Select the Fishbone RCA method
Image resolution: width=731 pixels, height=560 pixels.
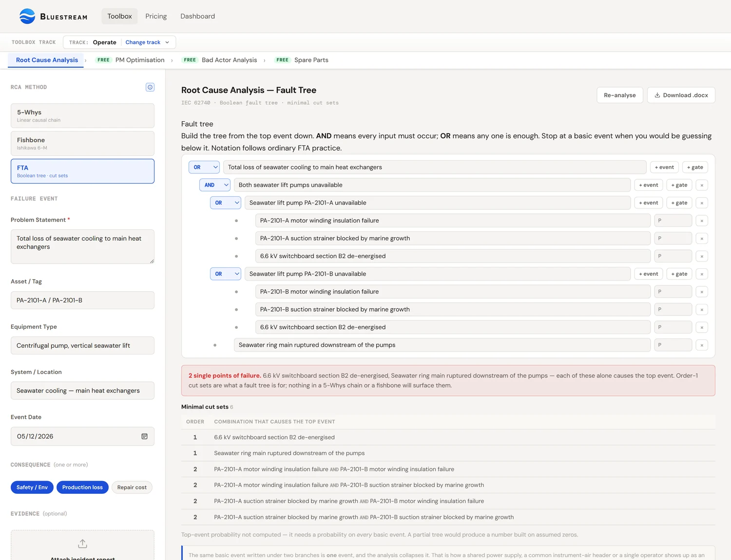tap(82, 143)
